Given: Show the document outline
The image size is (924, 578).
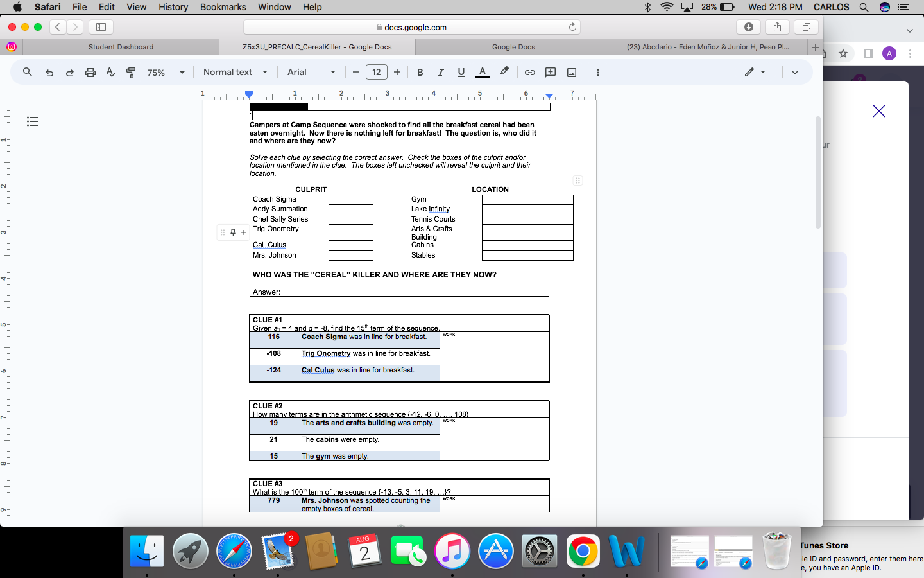Looking at the screenshot, I should (33, 121).
